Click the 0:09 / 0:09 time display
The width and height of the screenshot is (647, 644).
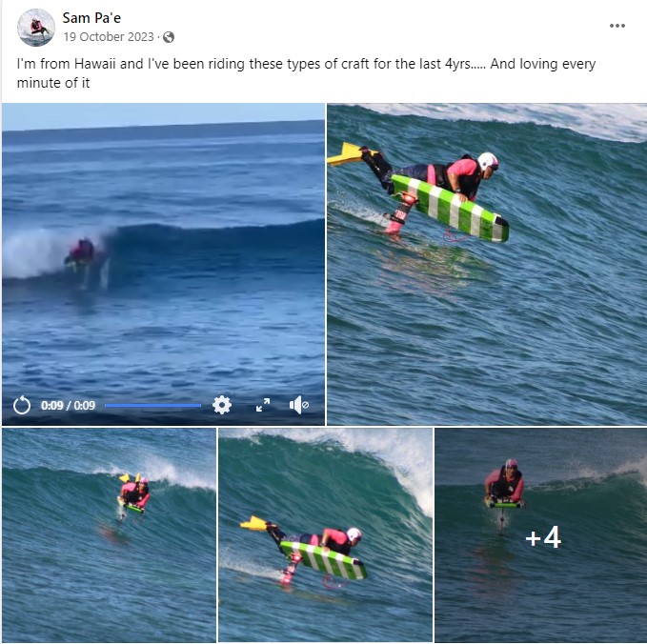click(x=68, y=405)
